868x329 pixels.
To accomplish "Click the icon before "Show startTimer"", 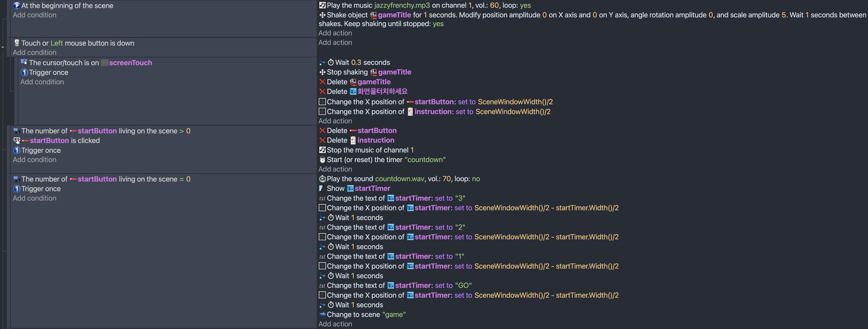I will point(321,188).
